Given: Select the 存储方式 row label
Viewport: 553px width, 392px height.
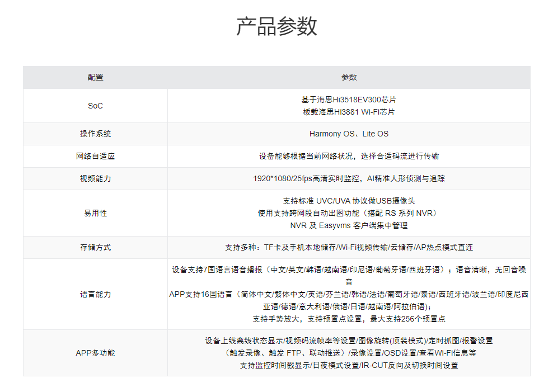Looking at the screenshot, I should (x=95, y=247).
